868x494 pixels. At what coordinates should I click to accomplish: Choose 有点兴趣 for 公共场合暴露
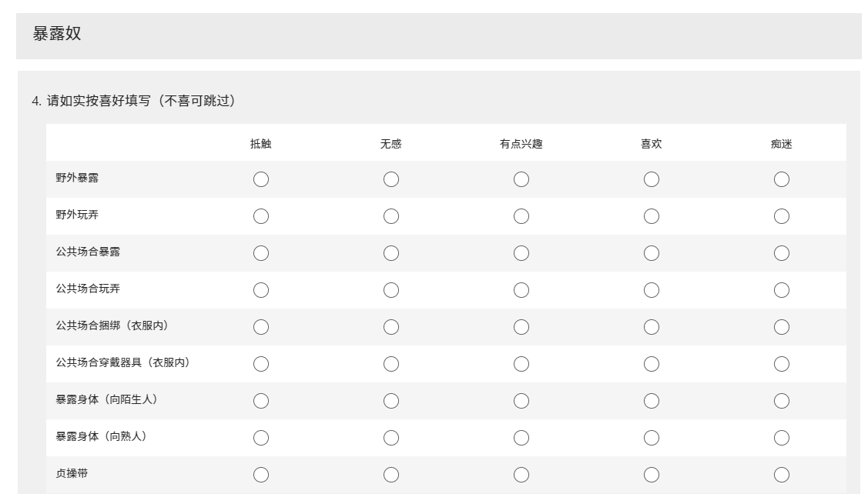[x=521, y=253]
